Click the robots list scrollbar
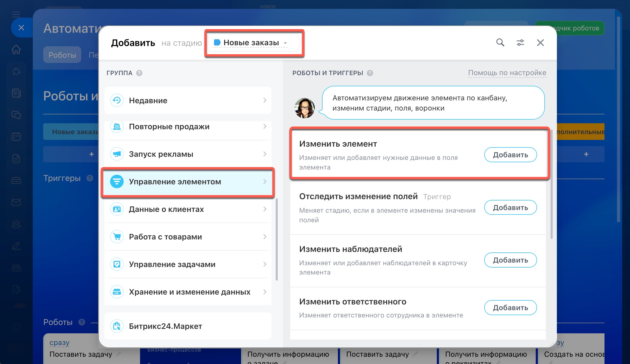 pyautogui.click(x=551, y=184)
